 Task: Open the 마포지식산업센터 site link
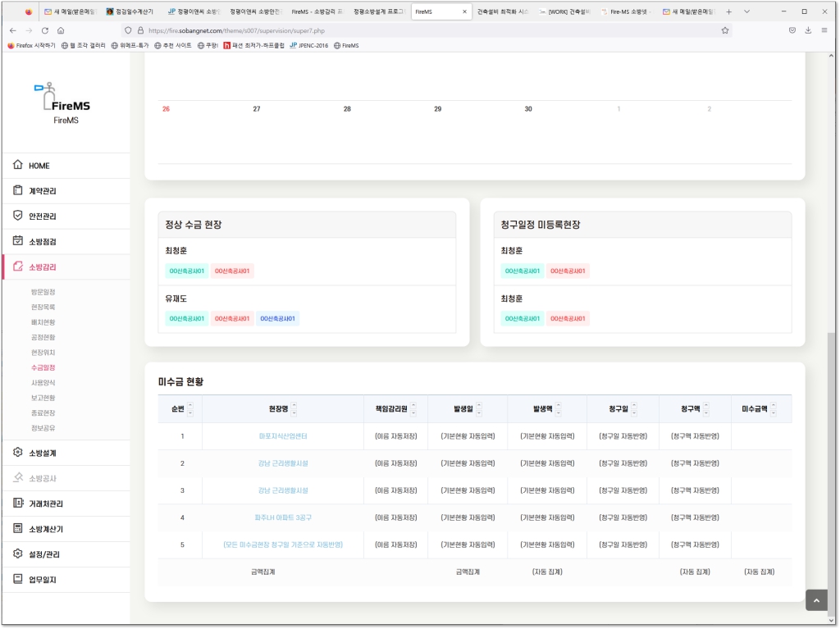(283, 436)
